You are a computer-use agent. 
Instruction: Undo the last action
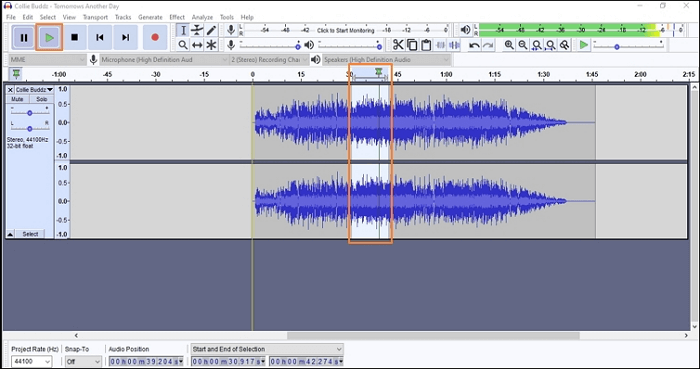coord(474,45)
